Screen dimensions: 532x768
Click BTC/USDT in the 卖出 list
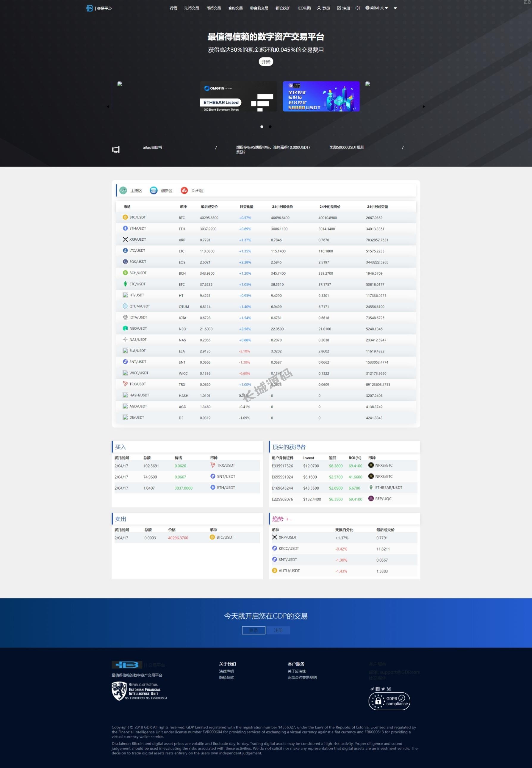pos(225,537)
